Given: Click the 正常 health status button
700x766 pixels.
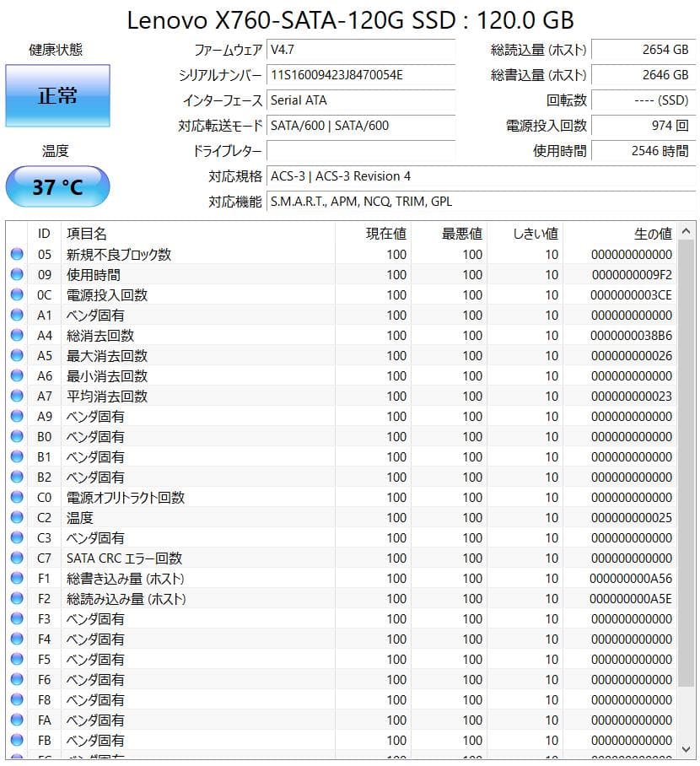Looking at the screenshot, I should pyautogui.click(x=57, y=96).
